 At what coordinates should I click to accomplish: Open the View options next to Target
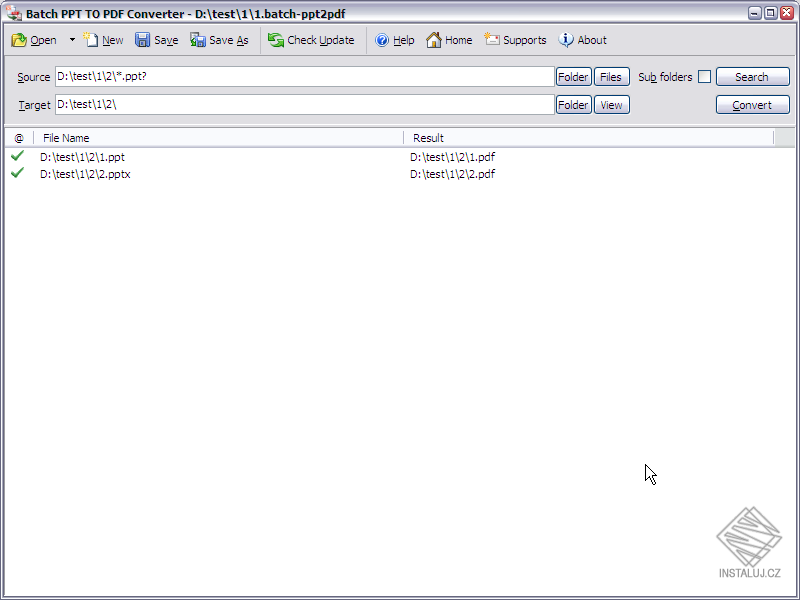point(611,104)
